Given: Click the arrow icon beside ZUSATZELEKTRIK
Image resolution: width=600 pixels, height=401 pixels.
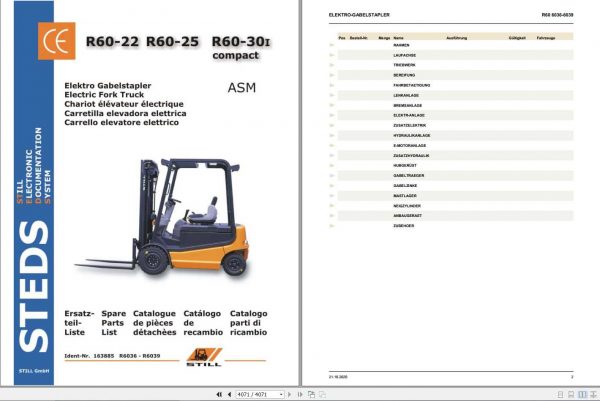Looking at the screenshot, I should point(332,126).
